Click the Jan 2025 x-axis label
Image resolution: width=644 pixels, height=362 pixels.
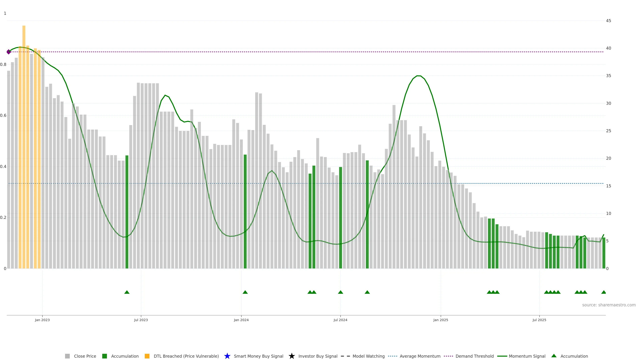[441, 320]
